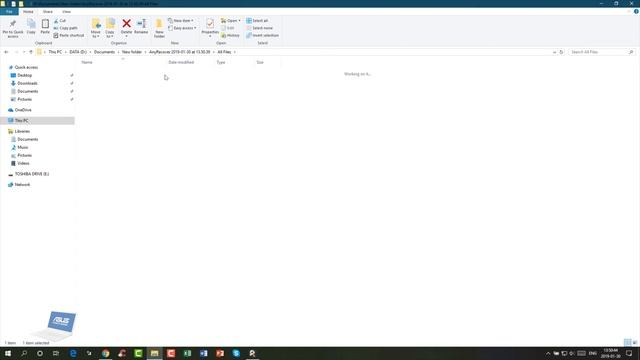Click the Copy ribbon button
The image size is (640, 360).
tap(31, 27)
